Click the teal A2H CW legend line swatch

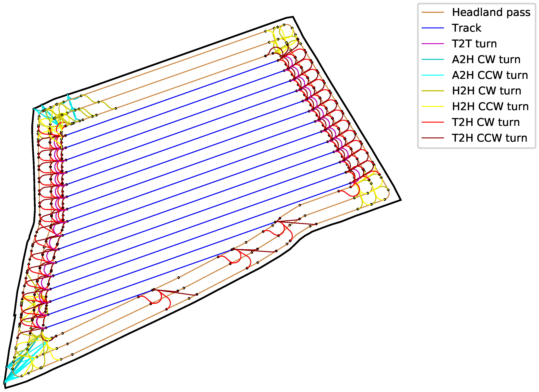432,59
